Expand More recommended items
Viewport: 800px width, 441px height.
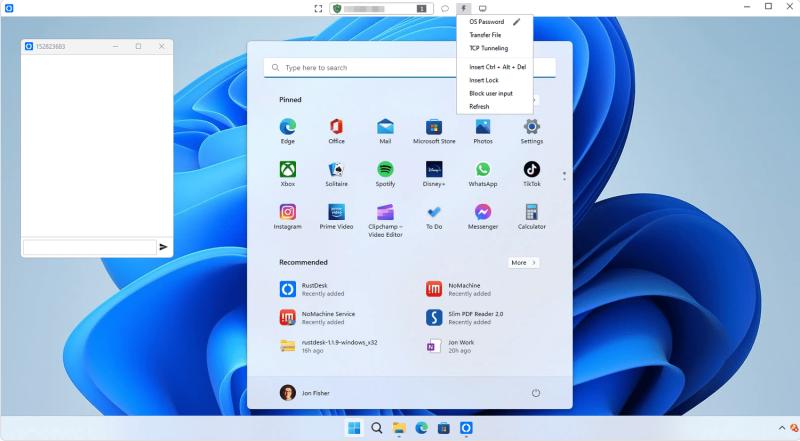click(523, 262)
